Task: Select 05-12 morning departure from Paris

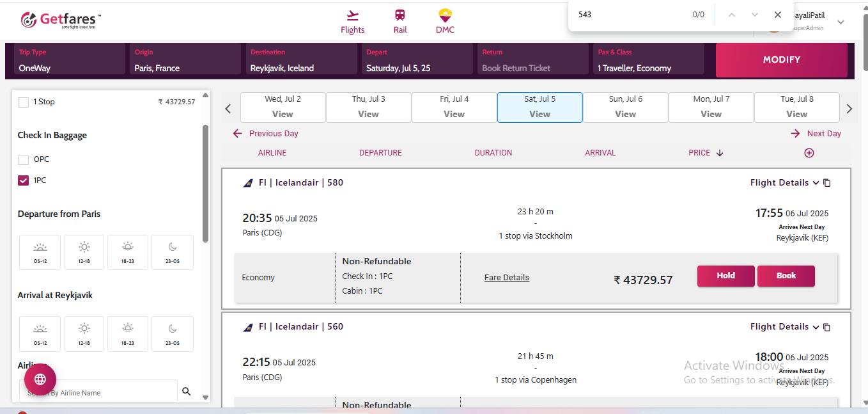Action: point(40,252)
